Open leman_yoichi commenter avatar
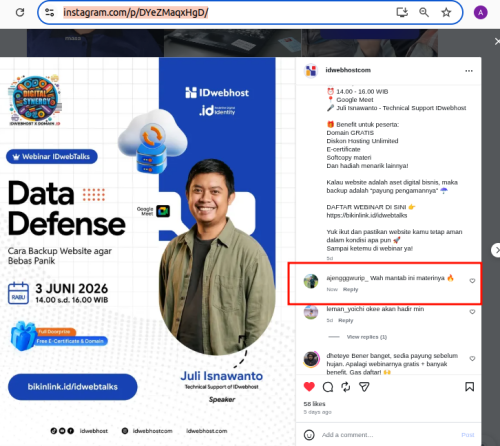 click(311, 312)
